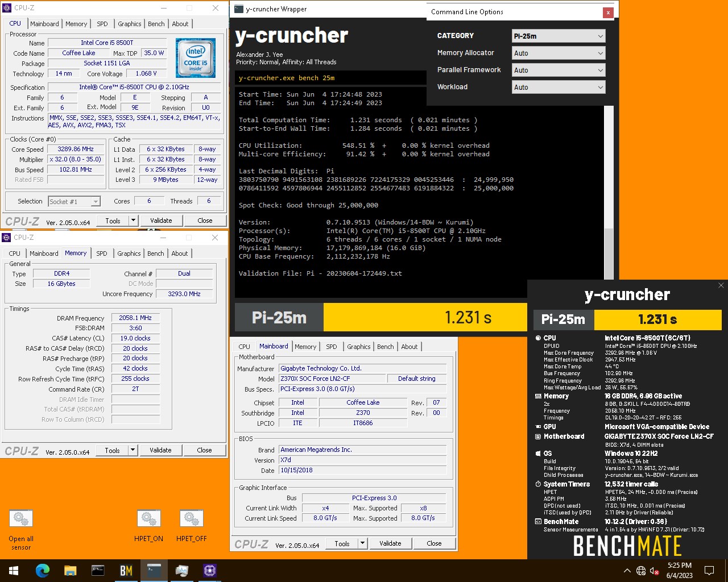Expand Tools arrow in Mainboard CPU-Z window
This screenshot has height=582, width=728.
(363, 543)
